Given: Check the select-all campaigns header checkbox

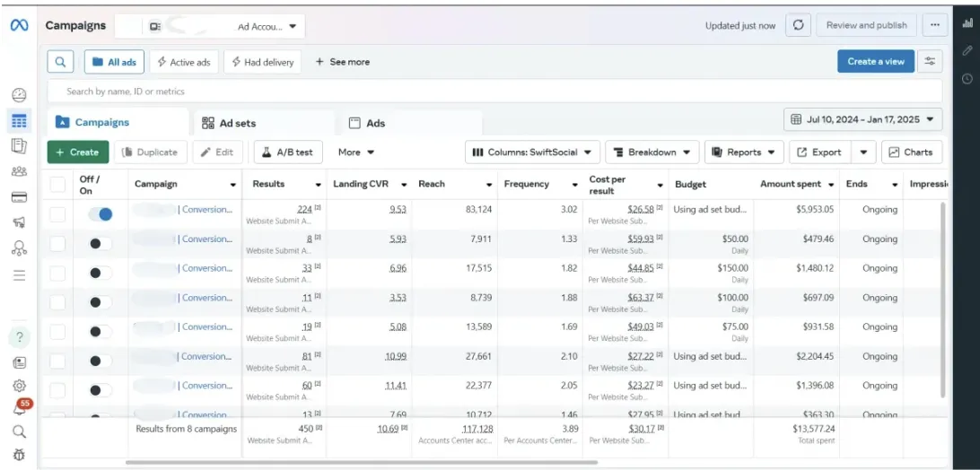Looking at the screenshot, I should coord(57,184).
